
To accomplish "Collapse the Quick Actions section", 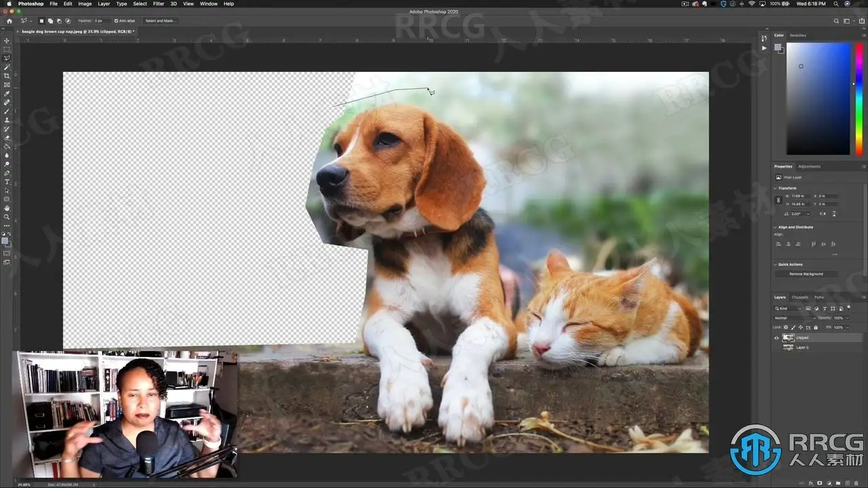I will [776, 264].
